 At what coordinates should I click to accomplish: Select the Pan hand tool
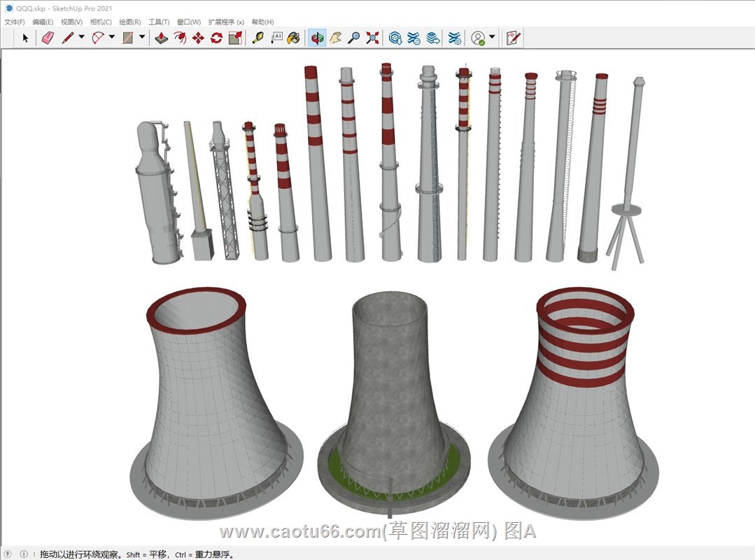click(x=336, y=38)
